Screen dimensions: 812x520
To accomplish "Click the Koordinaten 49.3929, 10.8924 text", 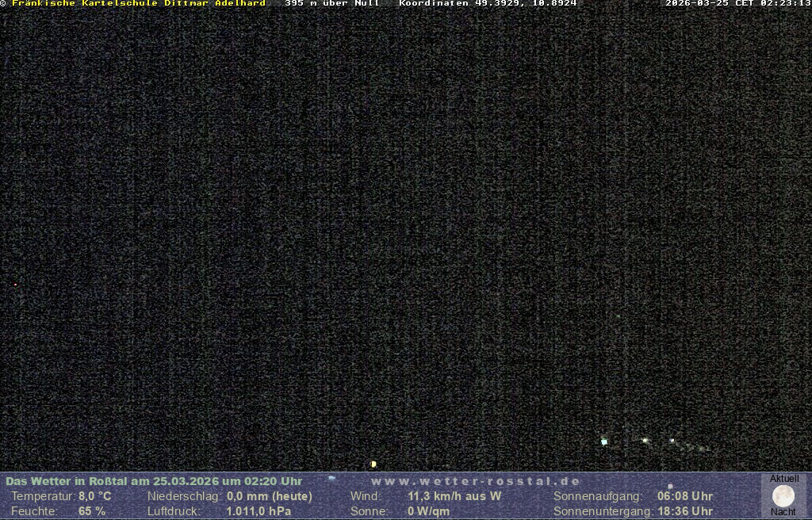I will pos(488,4).
